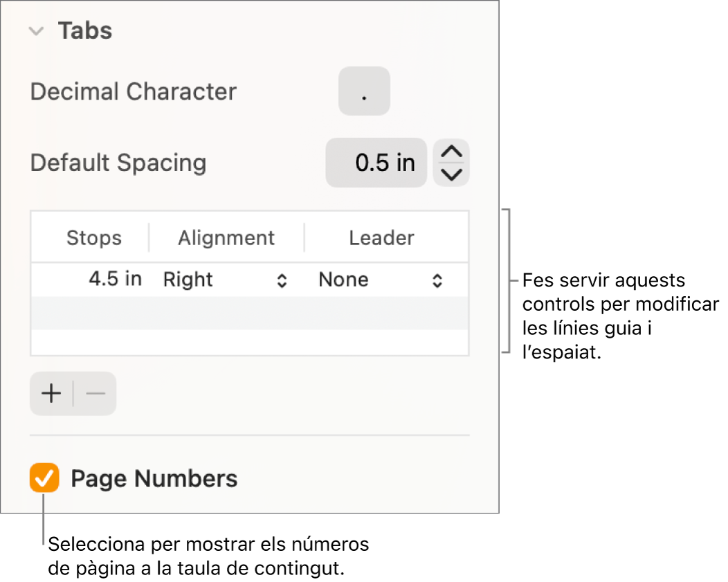This screenshot has height=582, width=728.
Task: Click the Default Spacing value field
Action: tap(376, 163)
